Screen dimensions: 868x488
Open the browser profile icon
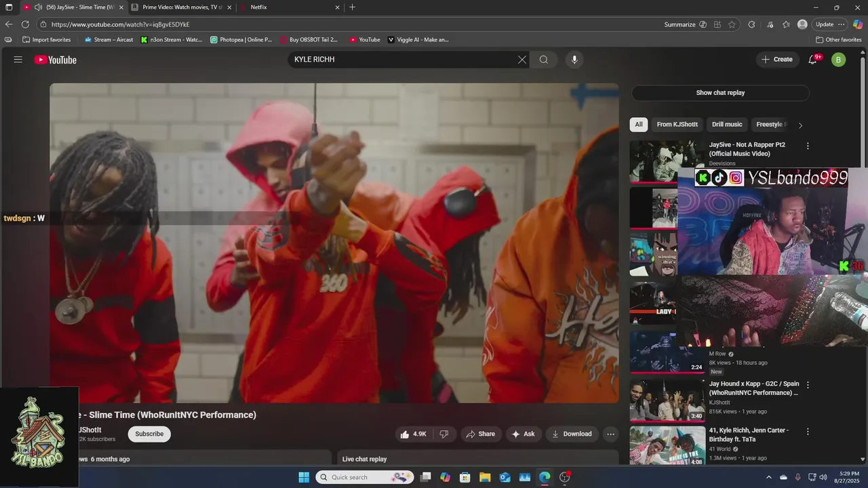[802, 24]
